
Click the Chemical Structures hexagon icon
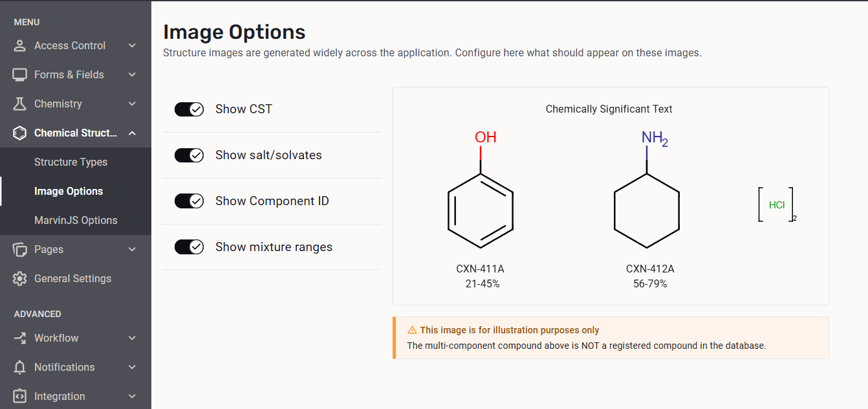[x=19, y=133]
